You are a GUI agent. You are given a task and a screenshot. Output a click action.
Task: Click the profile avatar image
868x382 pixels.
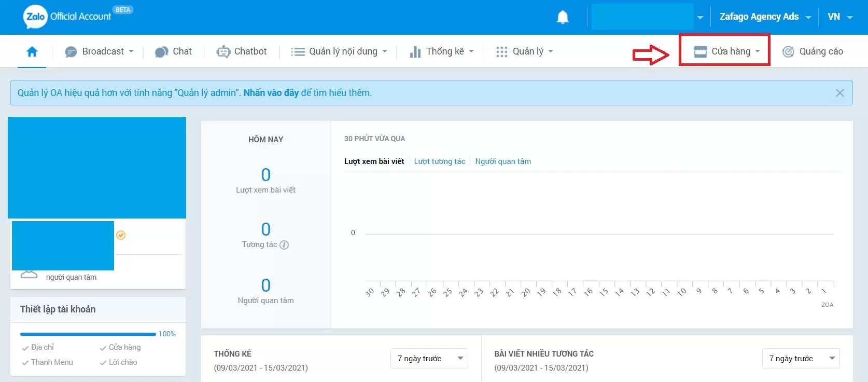click(63, 245)
